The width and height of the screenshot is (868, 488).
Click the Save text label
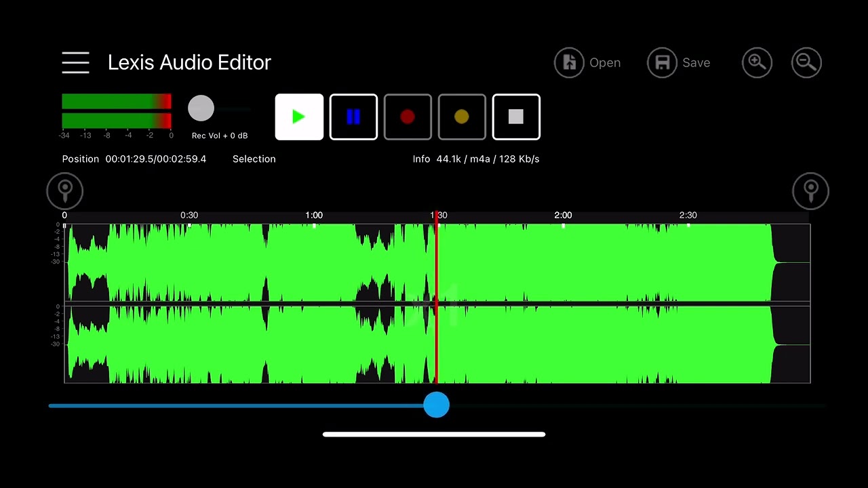(x=696, y=62)
